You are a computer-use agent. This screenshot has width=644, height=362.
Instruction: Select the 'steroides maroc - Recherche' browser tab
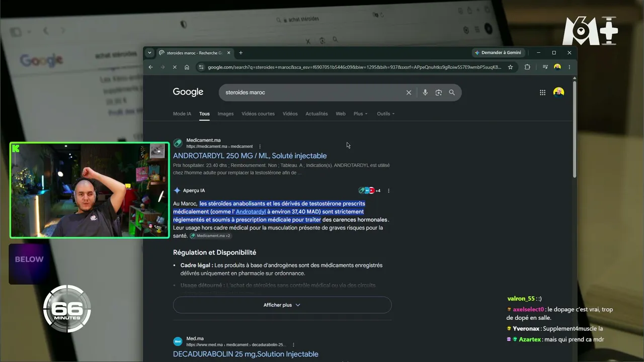pos(194,53)
